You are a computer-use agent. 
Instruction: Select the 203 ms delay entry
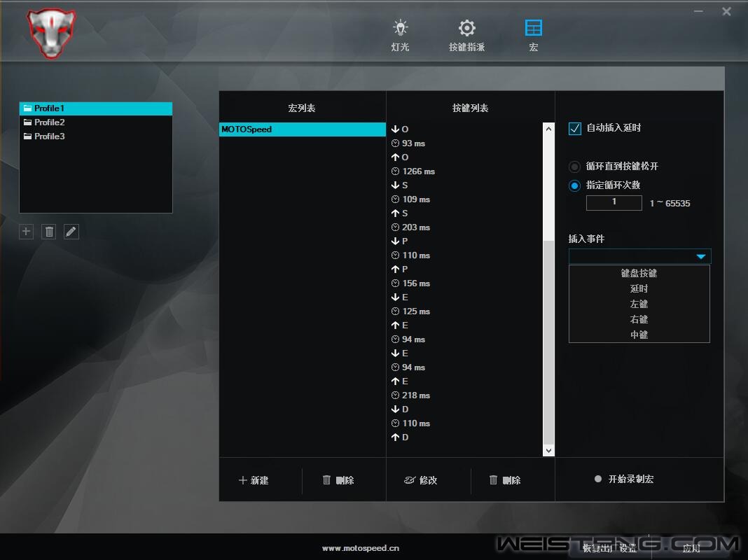tap(410, 227)
